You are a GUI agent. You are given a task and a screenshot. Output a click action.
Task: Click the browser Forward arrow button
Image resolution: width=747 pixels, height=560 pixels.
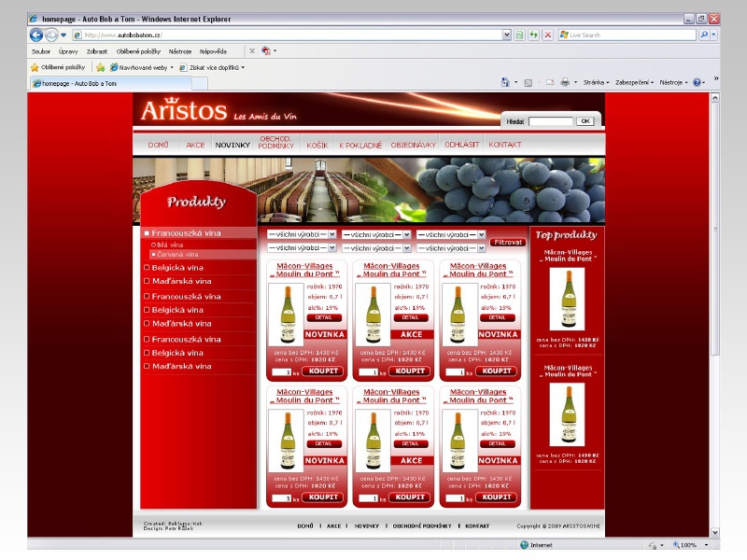coord(51,35)
